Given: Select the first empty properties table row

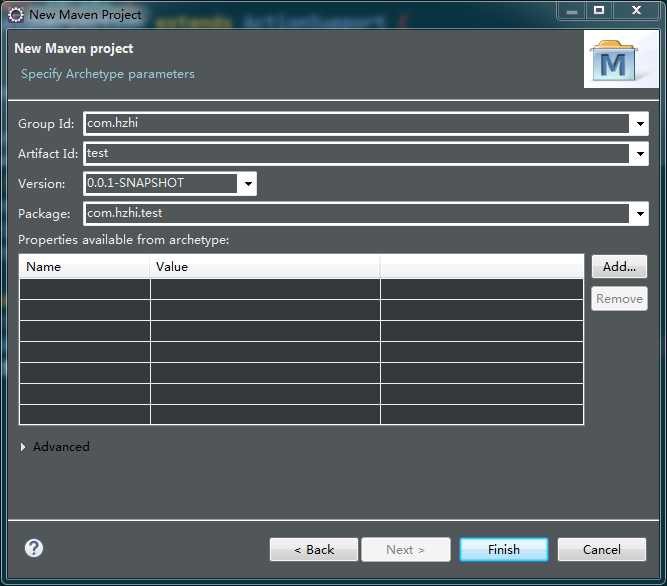Looking at the screenshot, I should coord(301,289).
